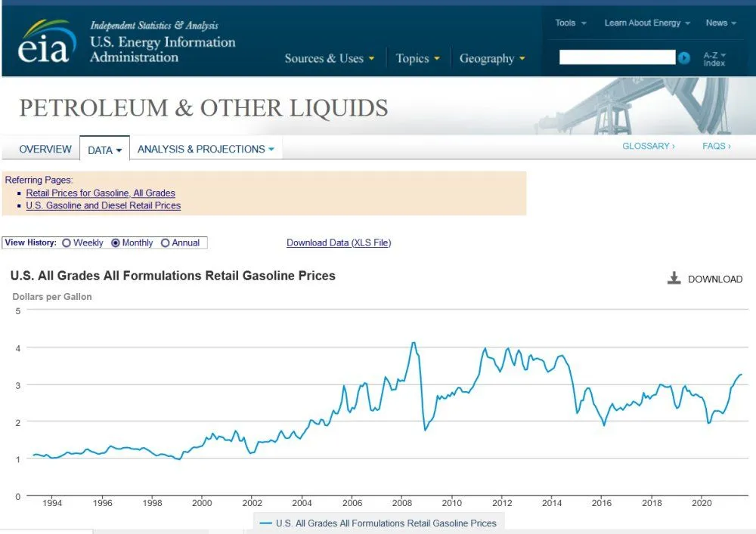This screenshot has height=534, width=756.
Task: Expand the Sources & Uses menu
Action: (329, 59)
